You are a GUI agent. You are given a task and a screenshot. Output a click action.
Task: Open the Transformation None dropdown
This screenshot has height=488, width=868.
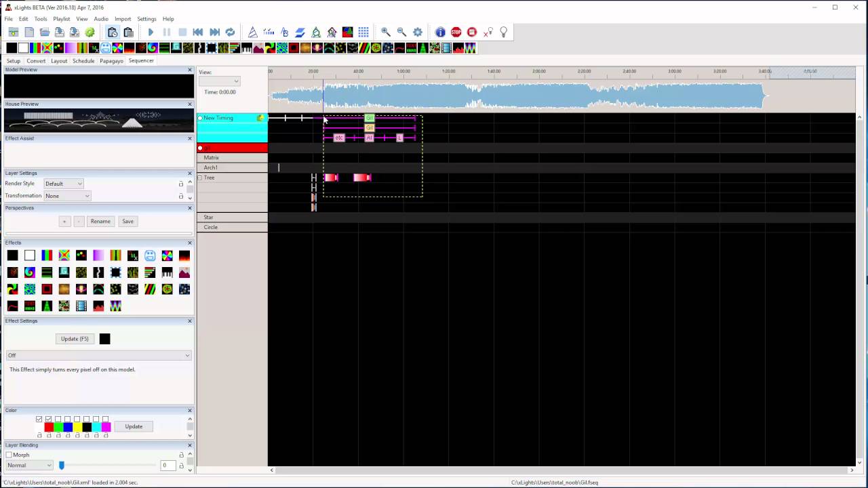(67, 196)
